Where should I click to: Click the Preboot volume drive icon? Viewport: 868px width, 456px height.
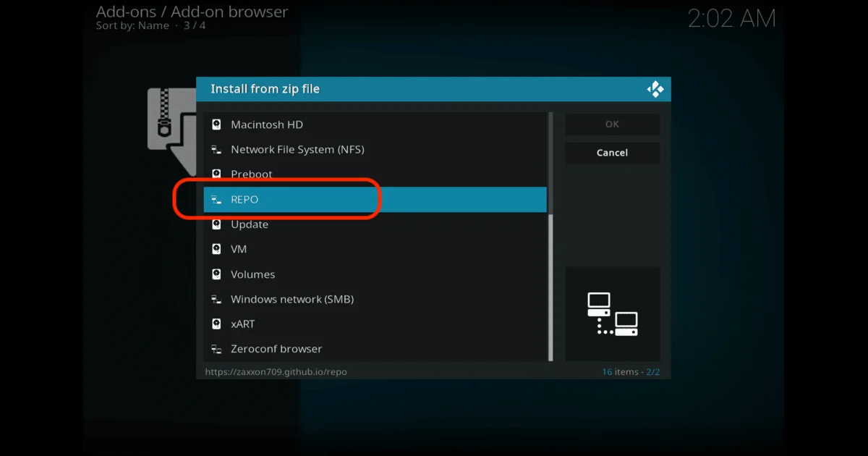pos(216,174)
